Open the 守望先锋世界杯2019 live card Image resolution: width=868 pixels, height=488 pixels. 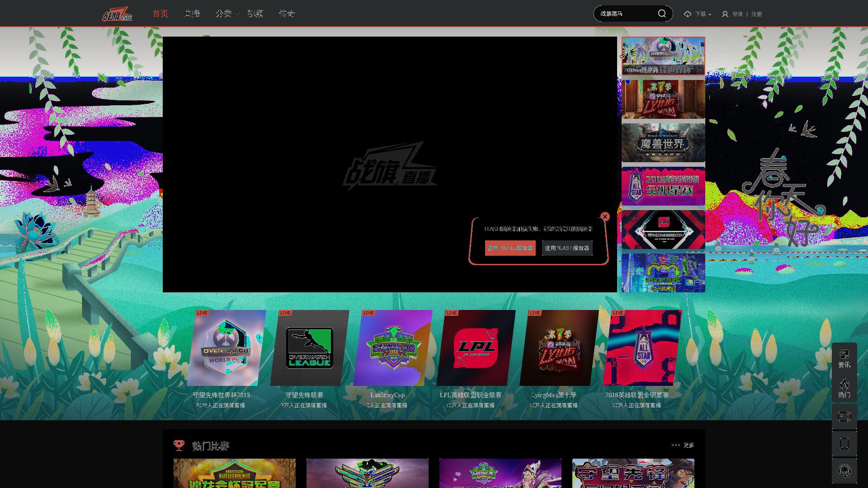(x=226, y=348)
